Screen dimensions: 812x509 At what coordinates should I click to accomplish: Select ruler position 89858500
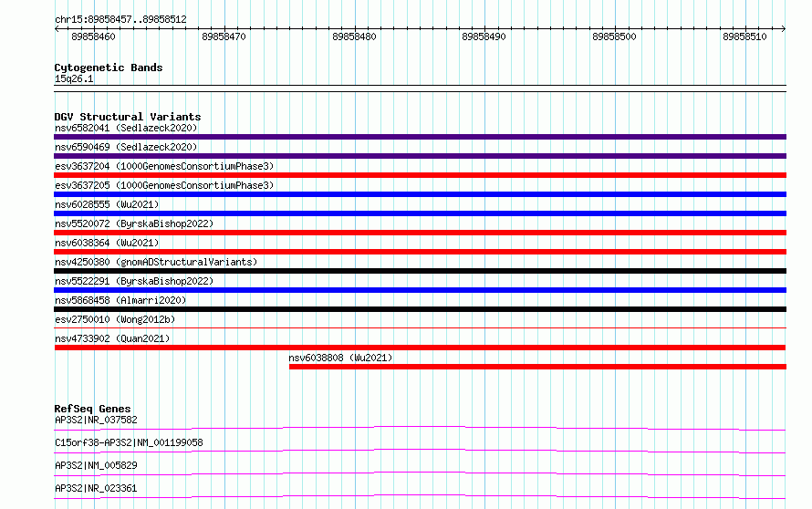pos(614,36)
